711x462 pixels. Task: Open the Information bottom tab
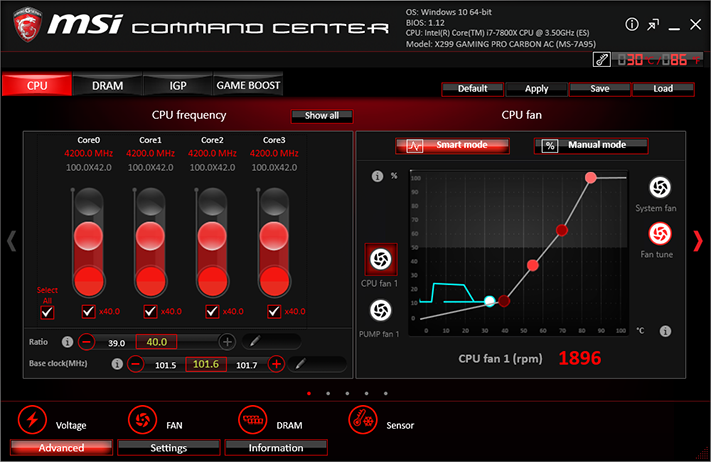276,447
